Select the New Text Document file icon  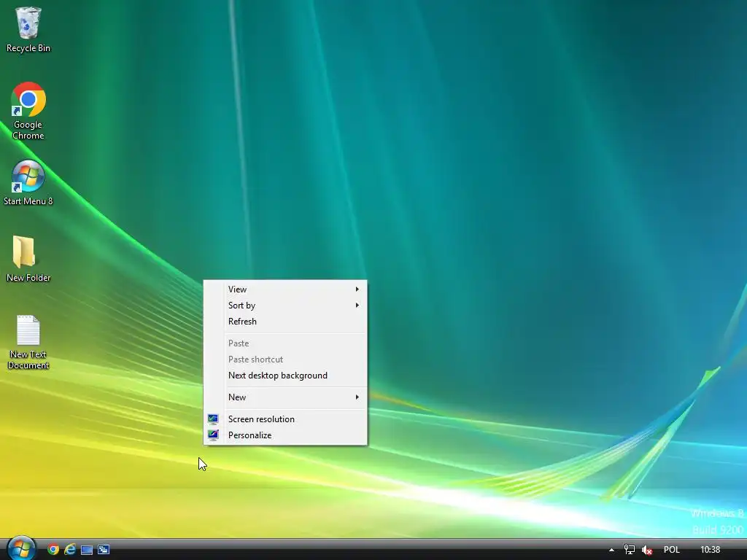(x=28, y=341)
